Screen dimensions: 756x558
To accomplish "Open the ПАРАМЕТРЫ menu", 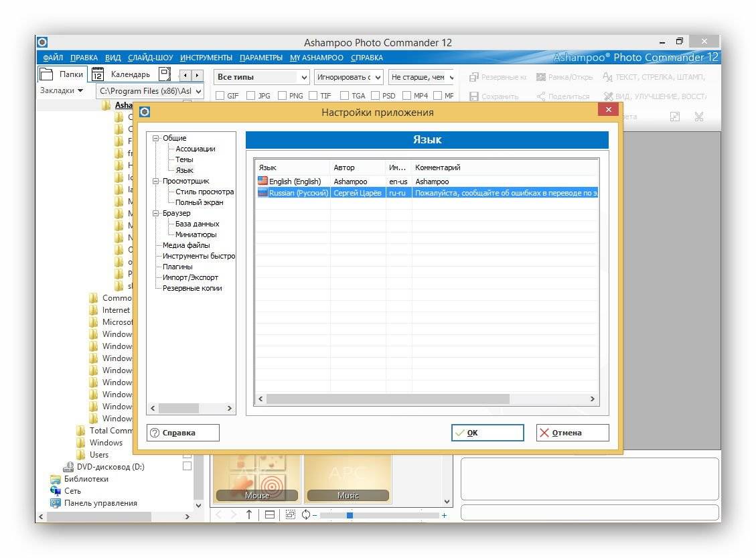I will point(261,58).
